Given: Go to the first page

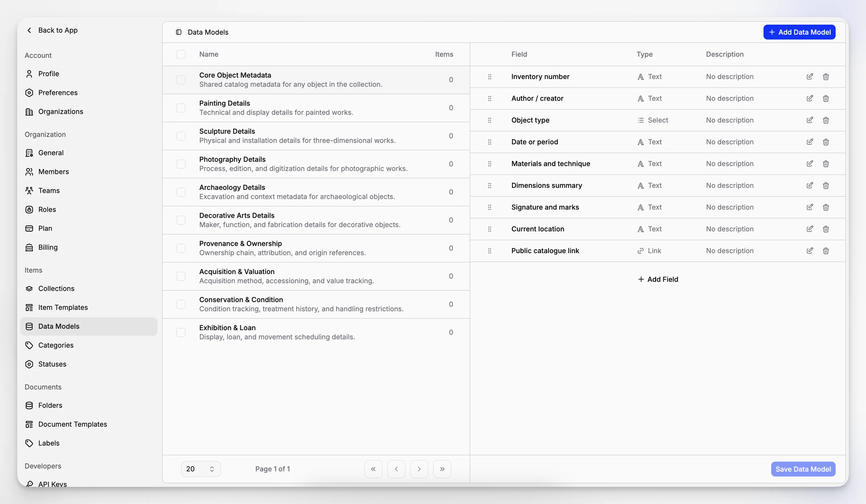Looking at the screenshot, I should pos(373,469).
